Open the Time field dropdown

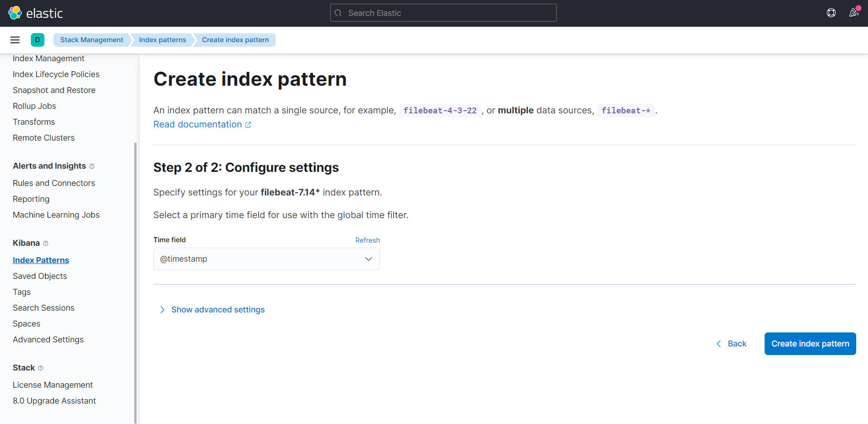pyautogui.click(x=267, y=259)
